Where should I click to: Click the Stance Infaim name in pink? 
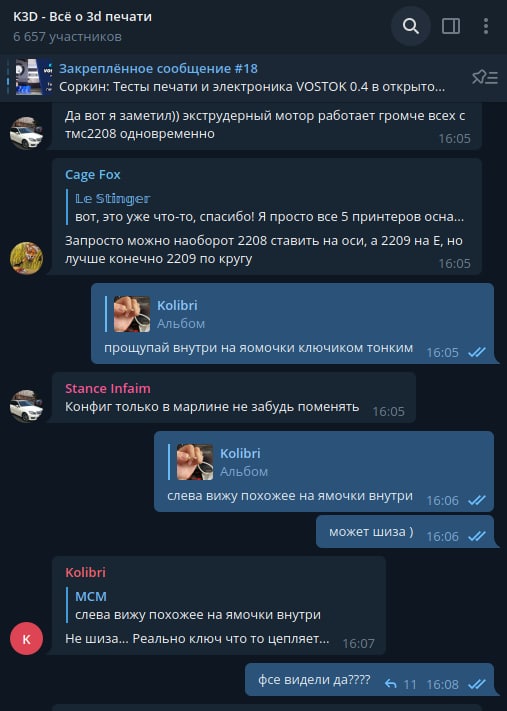(107, 389)
